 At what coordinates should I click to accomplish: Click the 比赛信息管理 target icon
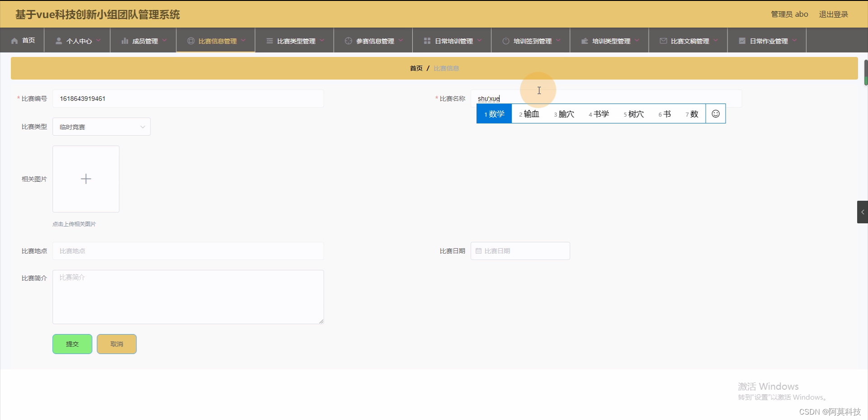tap(190, 40)
